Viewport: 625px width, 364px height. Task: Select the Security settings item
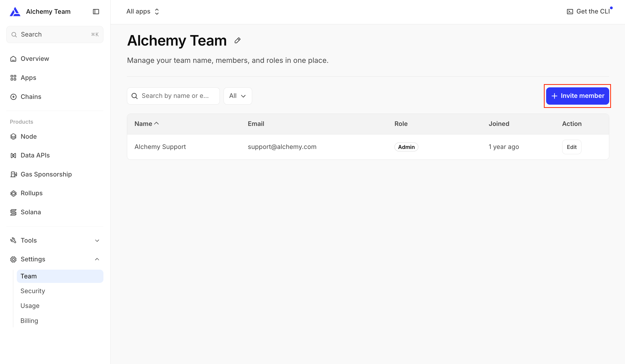(x=33, y=291)
